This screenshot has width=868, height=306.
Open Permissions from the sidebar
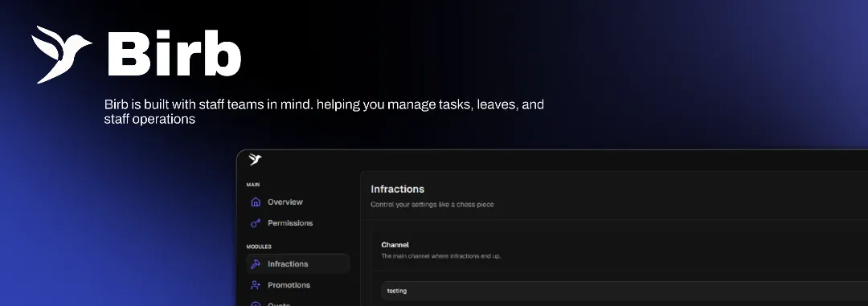pyautogui.click(x=298, y=223)
